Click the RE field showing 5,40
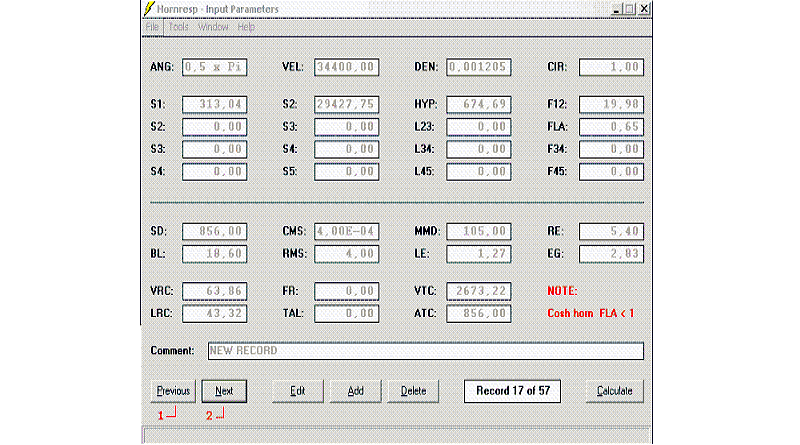Viewport: 800px width, 445px height. (x=611, y=231)
